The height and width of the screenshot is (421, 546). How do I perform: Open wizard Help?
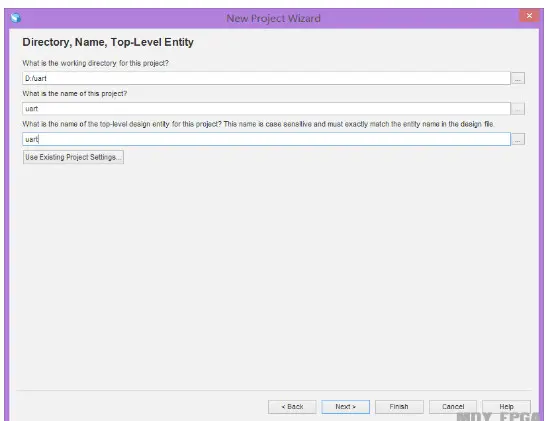click(x=506, y=407)
